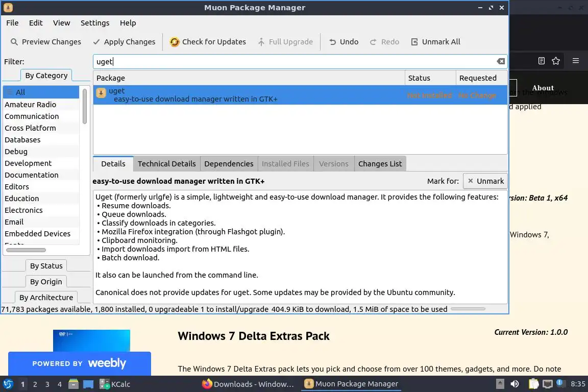
Task: Click the show desktop icon in the taskbar
Action: [88, 384]
